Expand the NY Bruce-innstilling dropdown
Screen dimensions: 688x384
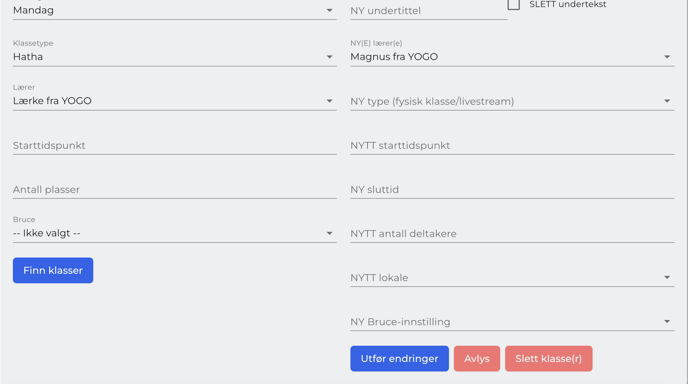click(512, 322)
